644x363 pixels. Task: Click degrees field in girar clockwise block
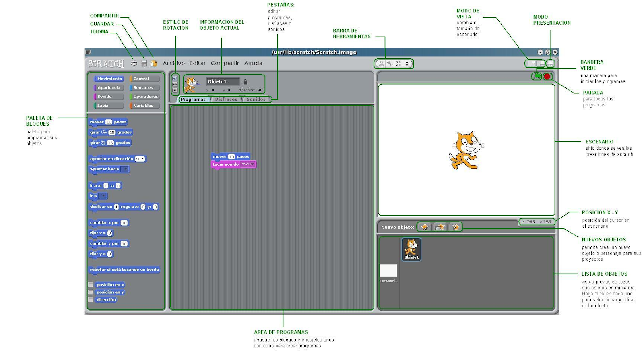click(x=111, y=133)
